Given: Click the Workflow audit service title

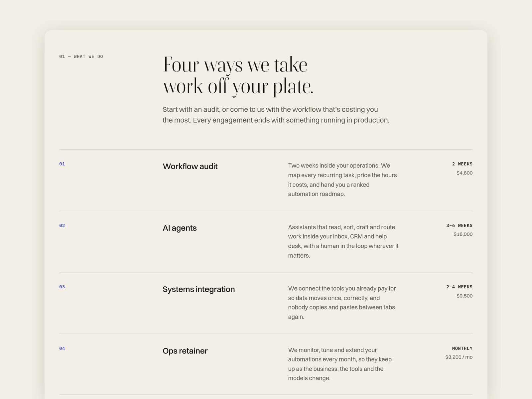Looking at the screenshot, I should pyautogui.click(x=190, y=166).
